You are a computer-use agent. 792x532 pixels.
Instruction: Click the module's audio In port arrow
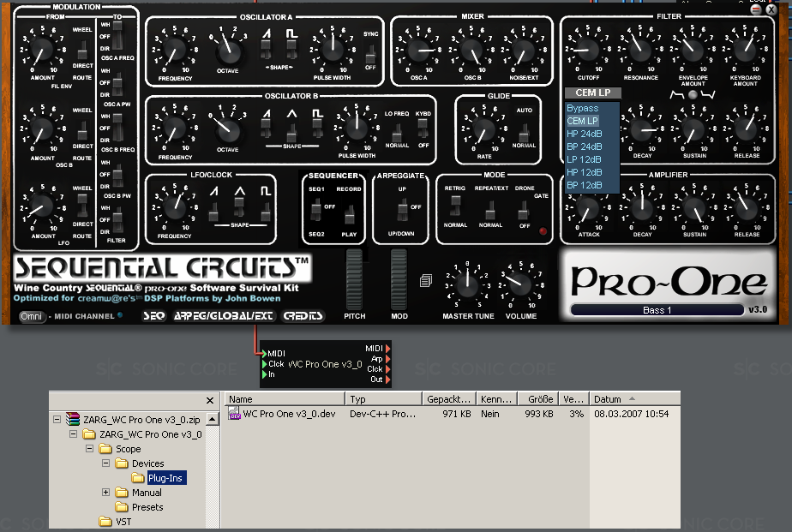[264, 374]
